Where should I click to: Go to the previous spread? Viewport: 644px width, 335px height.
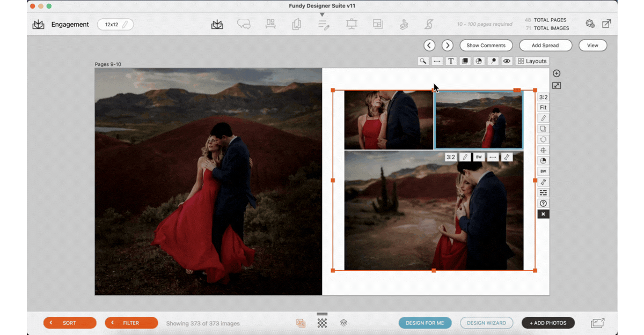(429, 46)
